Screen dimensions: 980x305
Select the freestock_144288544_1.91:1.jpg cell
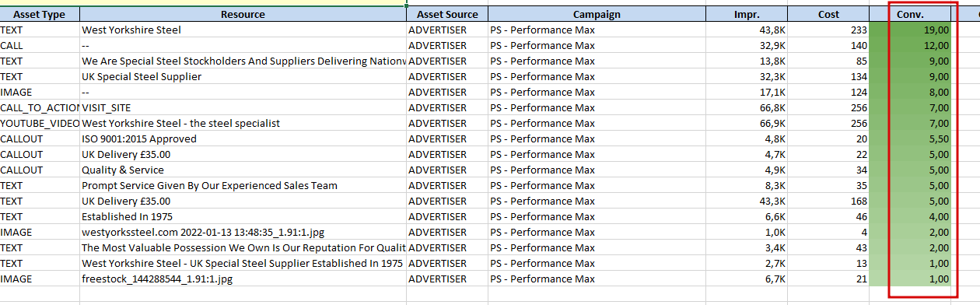click(243, 279)
